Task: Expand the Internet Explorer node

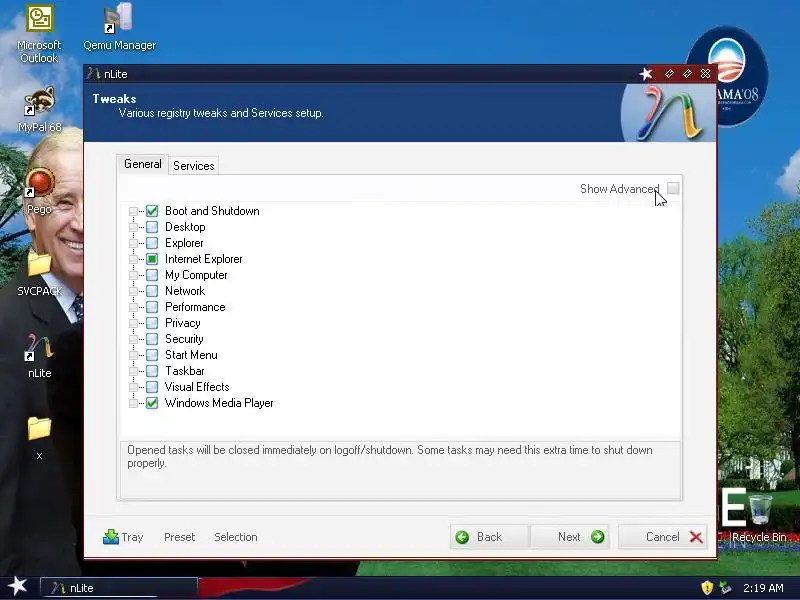Action: (133, 259)
